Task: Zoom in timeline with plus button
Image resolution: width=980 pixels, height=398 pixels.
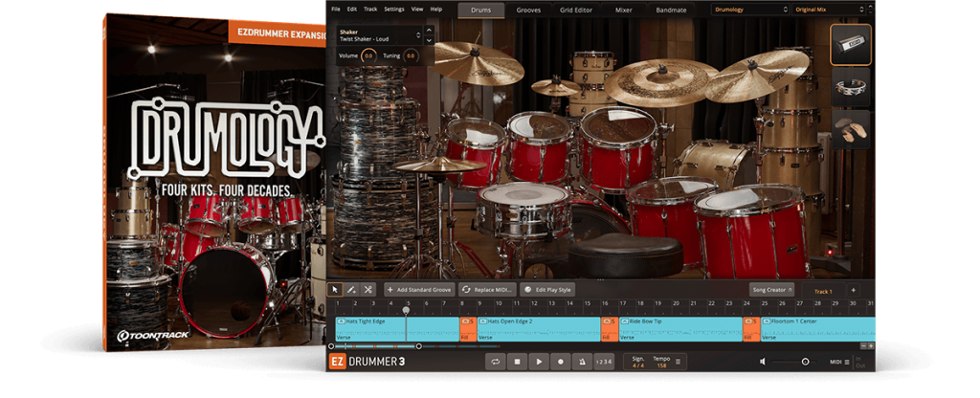Action: pyautogui.click(x=871, y=346)
